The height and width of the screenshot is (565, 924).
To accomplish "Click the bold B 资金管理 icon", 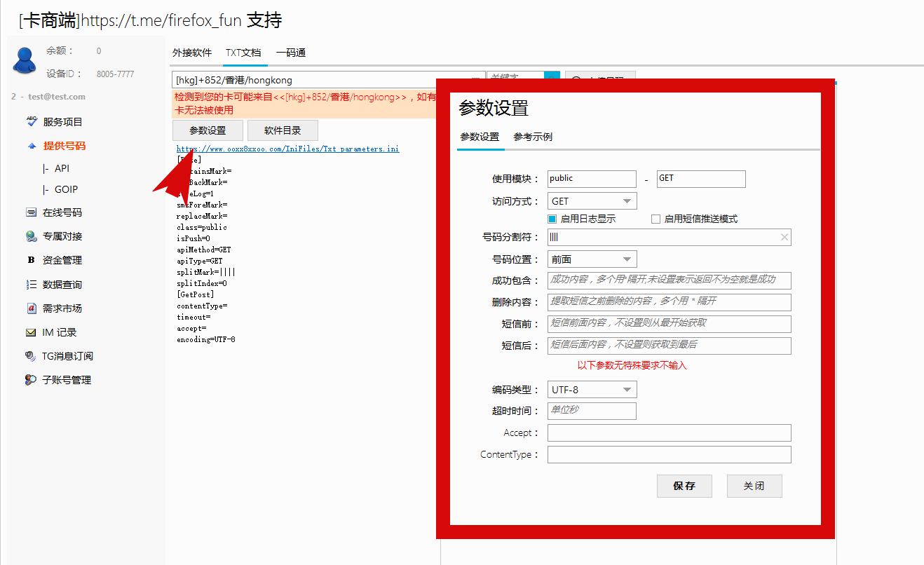I will click(x=31, y=260).
